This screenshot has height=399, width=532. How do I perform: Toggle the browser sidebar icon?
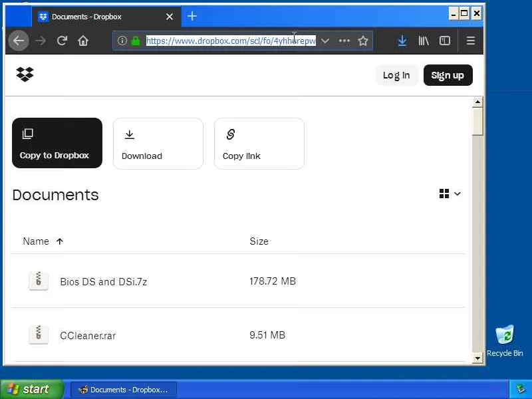[445, 41]
